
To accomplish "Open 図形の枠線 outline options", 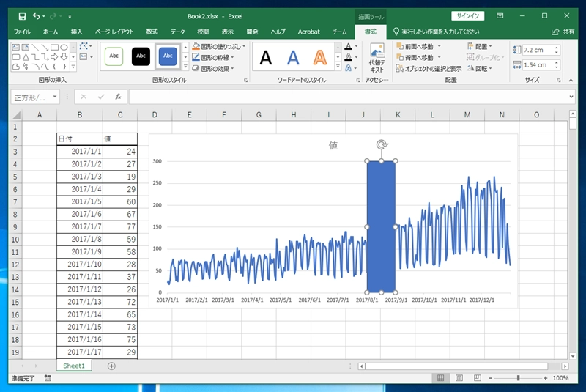I will [213, 58].
